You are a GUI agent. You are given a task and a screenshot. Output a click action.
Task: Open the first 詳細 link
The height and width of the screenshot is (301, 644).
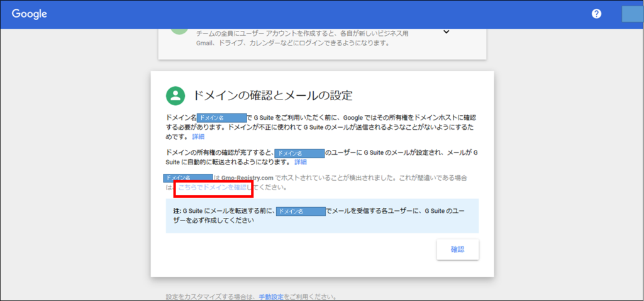click(198, 137)
